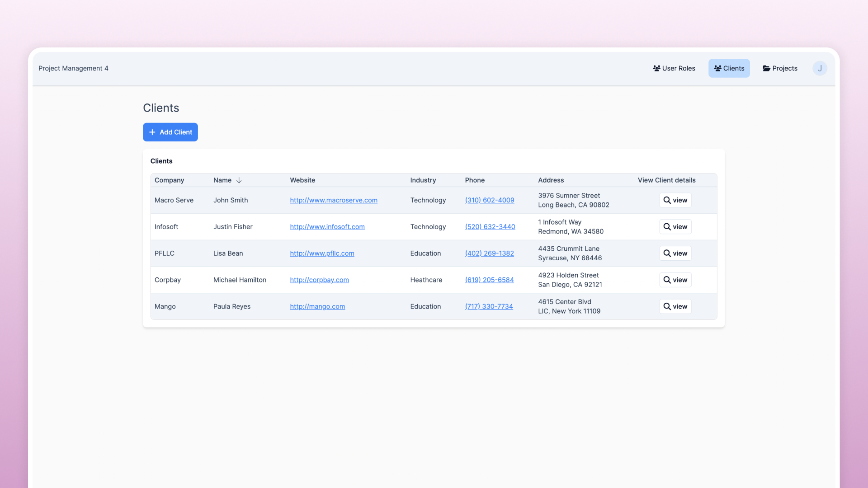Screen dimensions: 868x488
Task: Click Lisa Bean's phone number link
Action: click(489, 253)
